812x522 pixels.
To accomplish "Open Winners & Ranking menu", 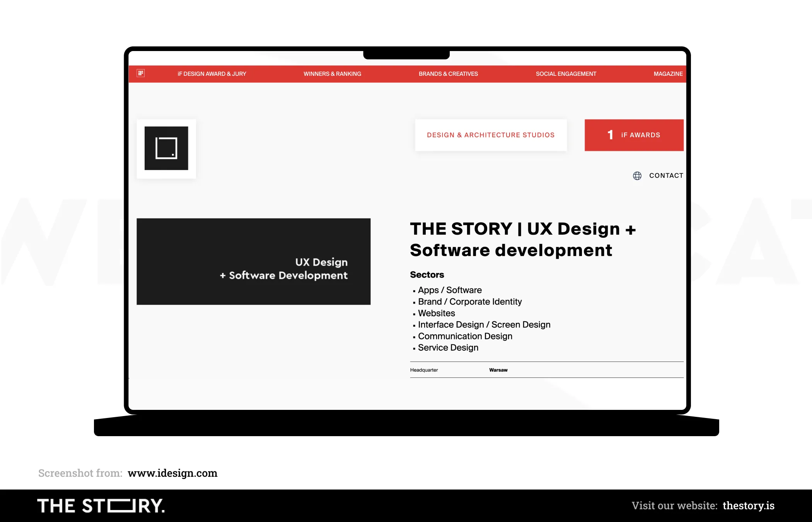I will [332, 74].
